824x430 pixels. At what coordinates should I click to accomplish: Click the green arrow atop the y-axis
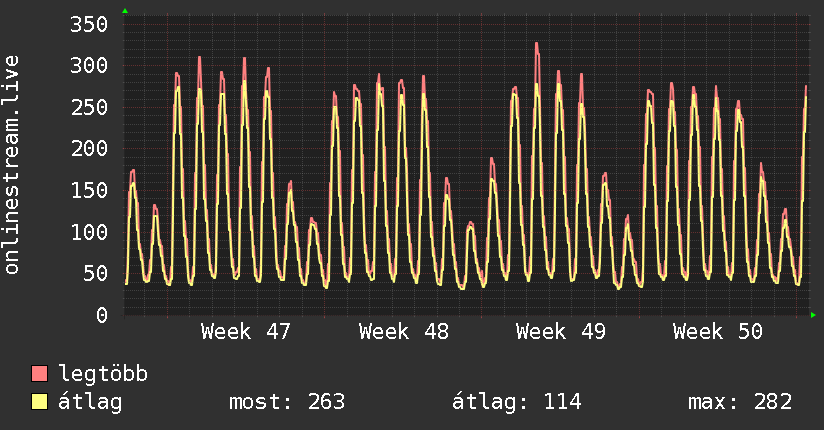pos(125,11)
